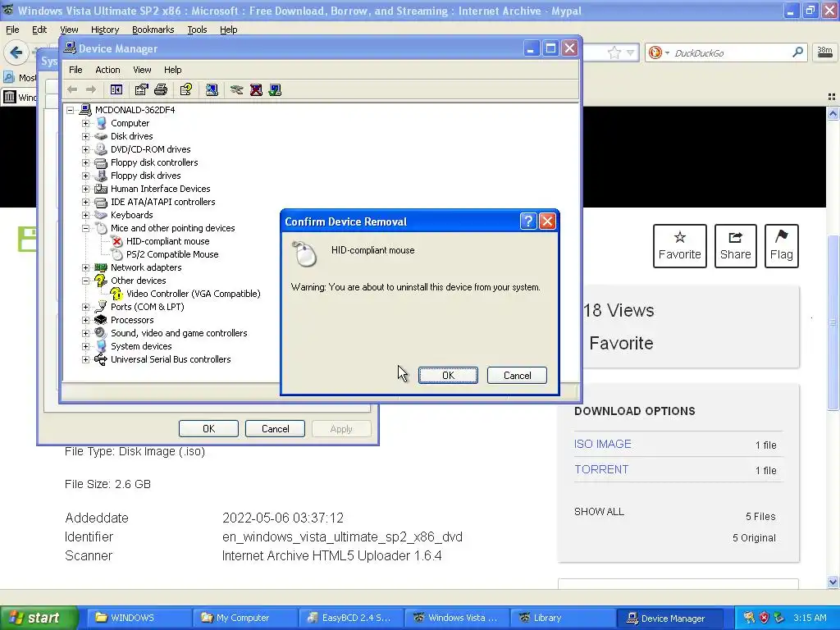The height and width of the screenshot is (630, 840).
Task: Click the enable device toolbar icon
Action: (276, 90)
